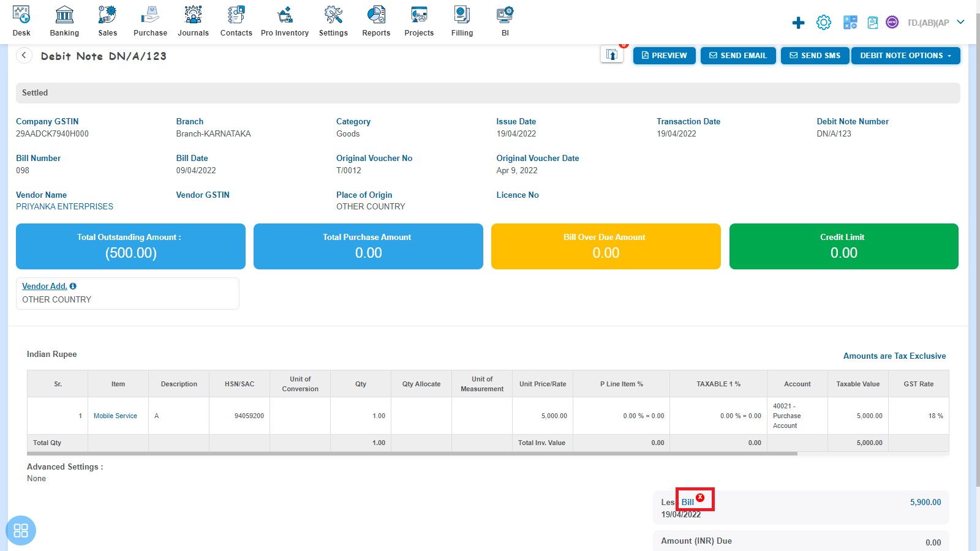The image size is (980, 551).
Task: Click the gear settings icon in header
Action: tap(824, 23)
